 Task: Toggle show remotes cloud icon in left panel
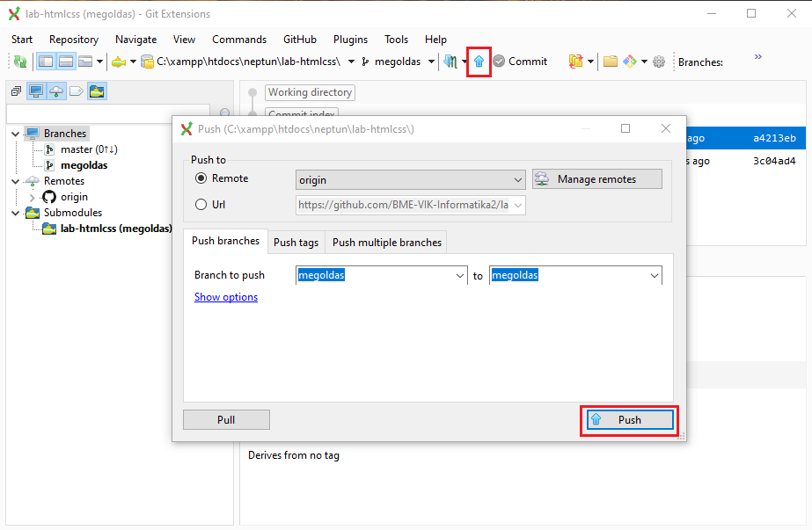pos(56,91)
